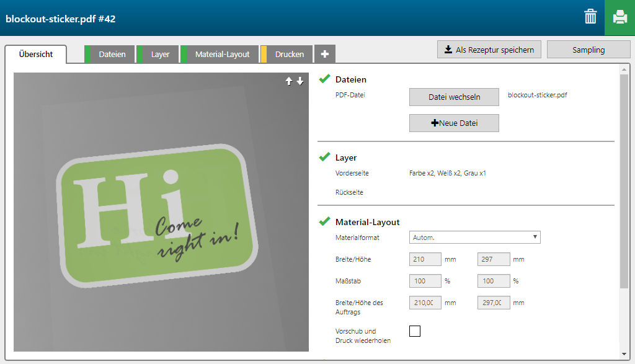The image size is (635, 364).
Task: Select the Drucken tab
Action: (x=289, y=54)
